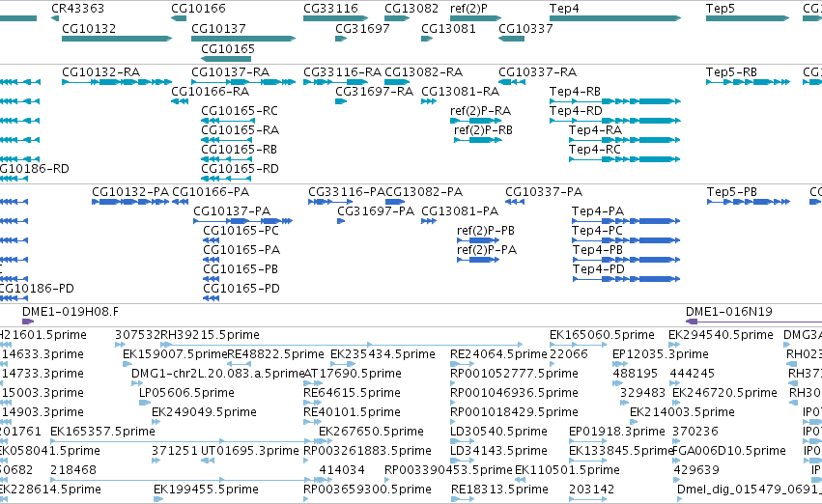Click protein Tep4-PD
Screen dimensions: 822x504
point(627,280)
